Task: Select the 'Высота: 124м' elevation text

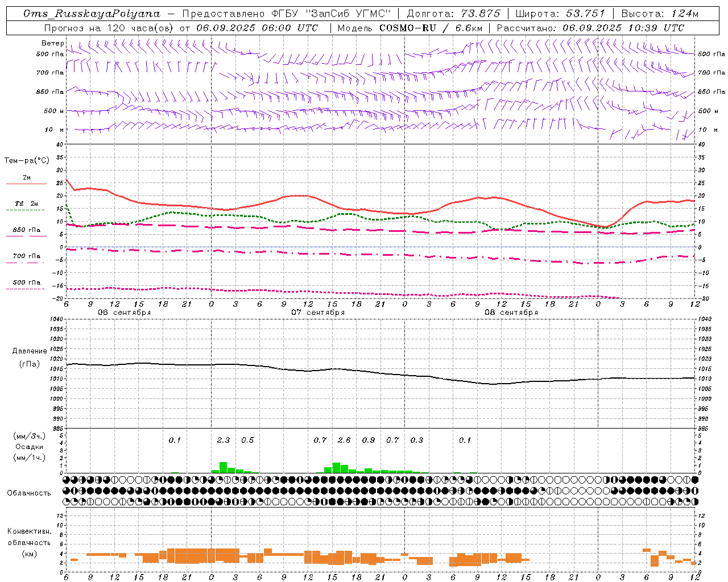Action: point(660,14)
